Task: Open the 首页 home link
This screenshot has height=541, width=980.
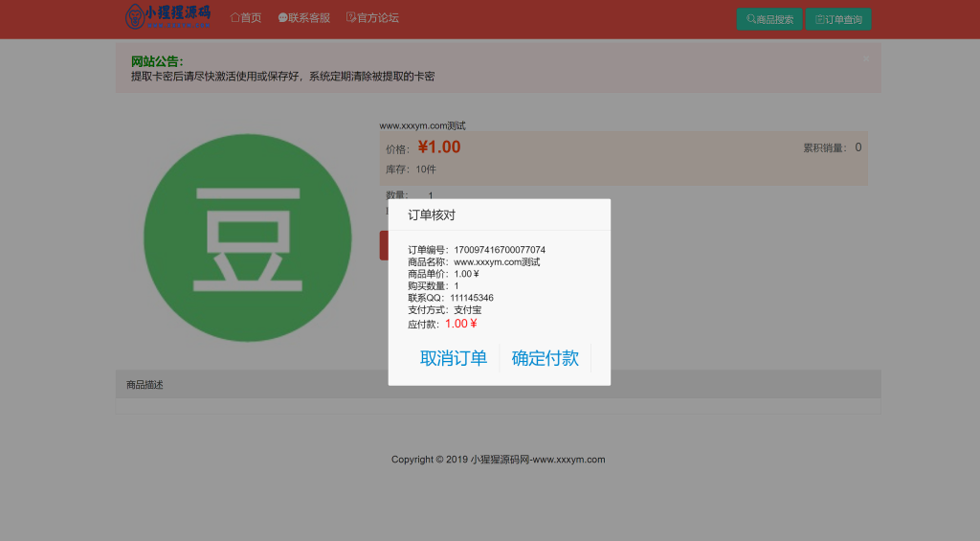Action: pyautogui.click(x=246, y=17)
